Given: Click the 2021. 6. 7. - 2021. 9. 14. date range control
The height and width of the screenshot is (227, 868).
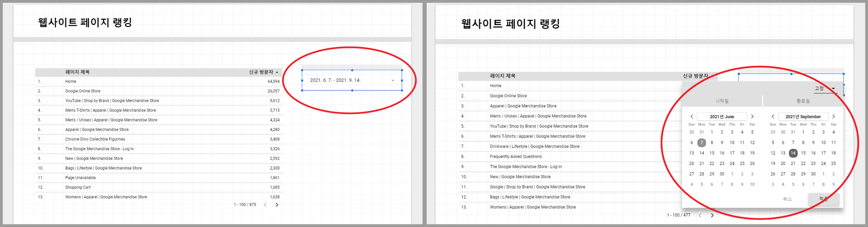Looking at the screenshot, I should pyautogui.click(x=352, y=80).
